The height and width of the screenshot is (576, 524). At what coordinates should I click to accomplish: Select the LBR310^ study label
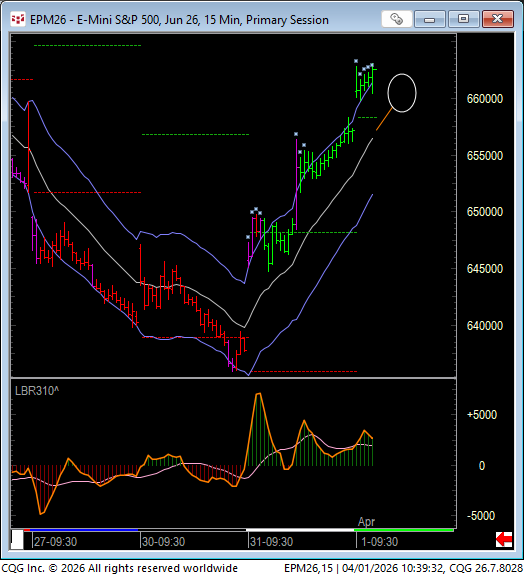tap(37, 391)
